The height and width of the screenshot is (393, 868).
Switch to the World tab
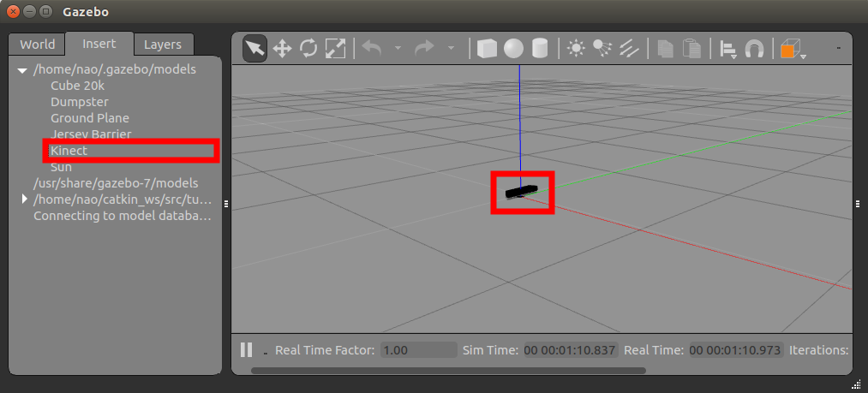click(37, 45)
